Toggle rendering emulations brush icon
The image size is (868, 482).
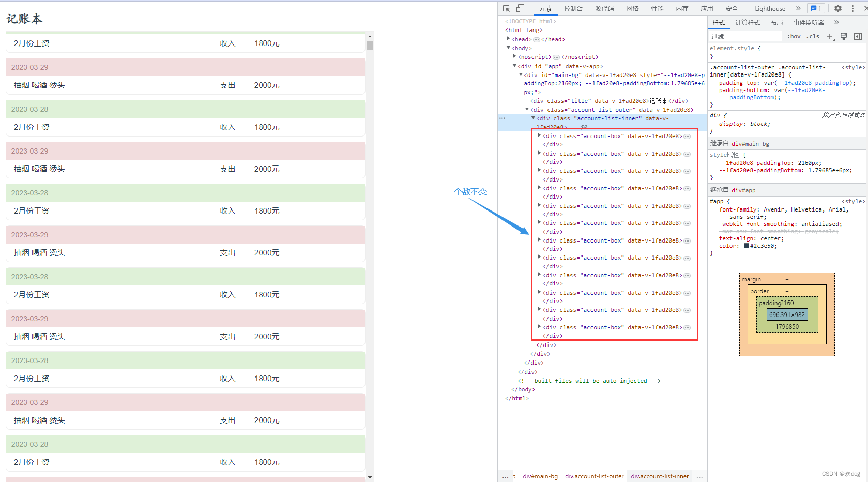coord(844,36)
